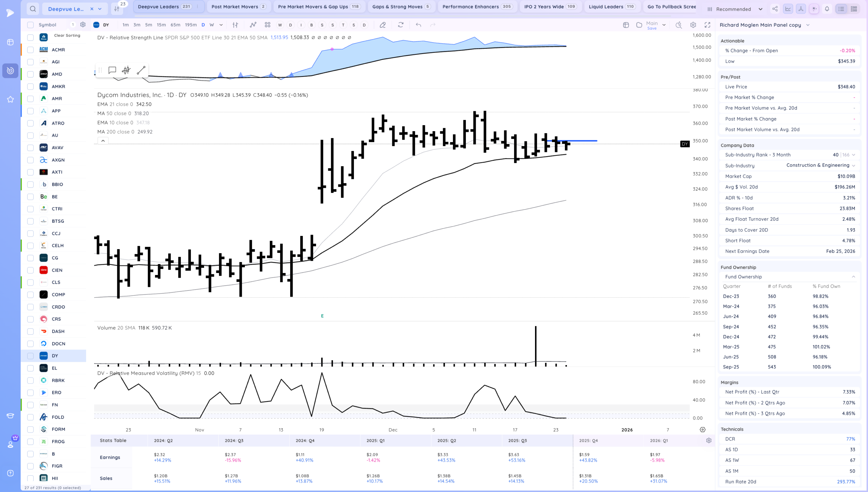Open Stats Table settings gear
This screenshot has height=492, width=868.
coord(709,440)
